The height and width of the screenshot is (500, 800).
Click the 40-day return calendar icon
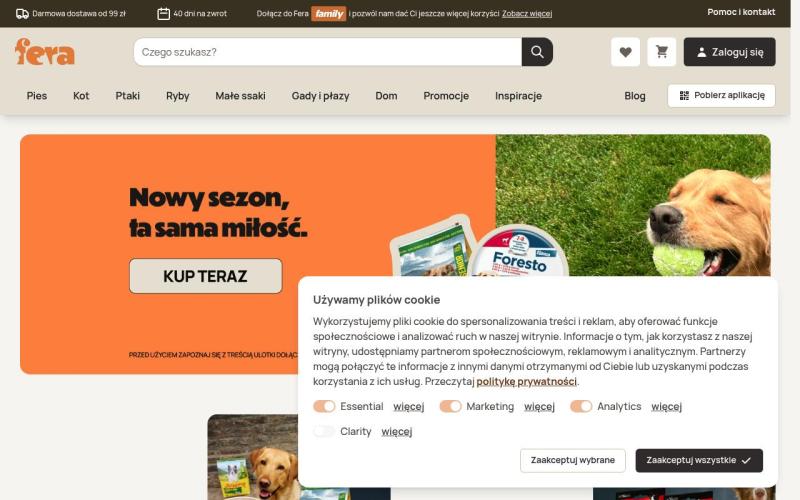(163, 14)
